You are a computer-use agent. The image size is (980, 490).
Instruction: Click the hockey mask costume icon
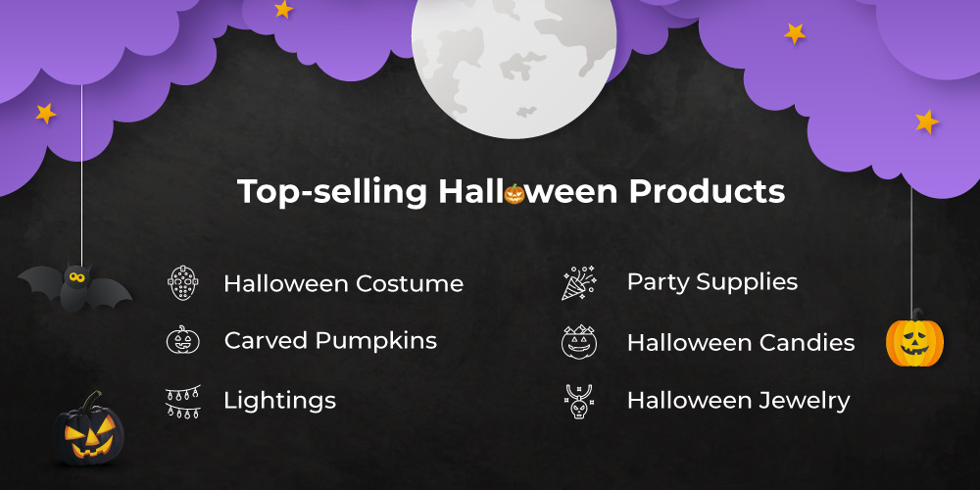click(x=183, y=283)
